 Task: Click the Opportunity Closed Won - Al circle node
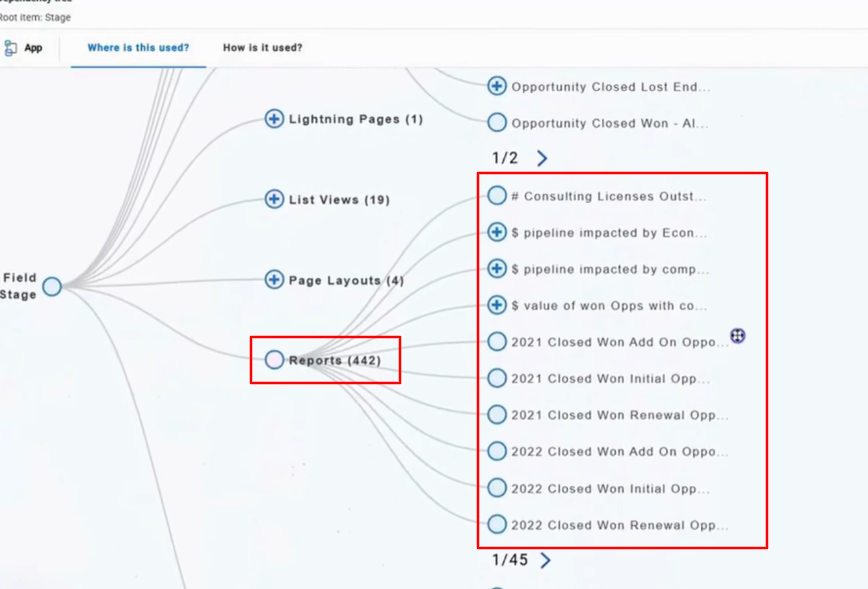497,123
